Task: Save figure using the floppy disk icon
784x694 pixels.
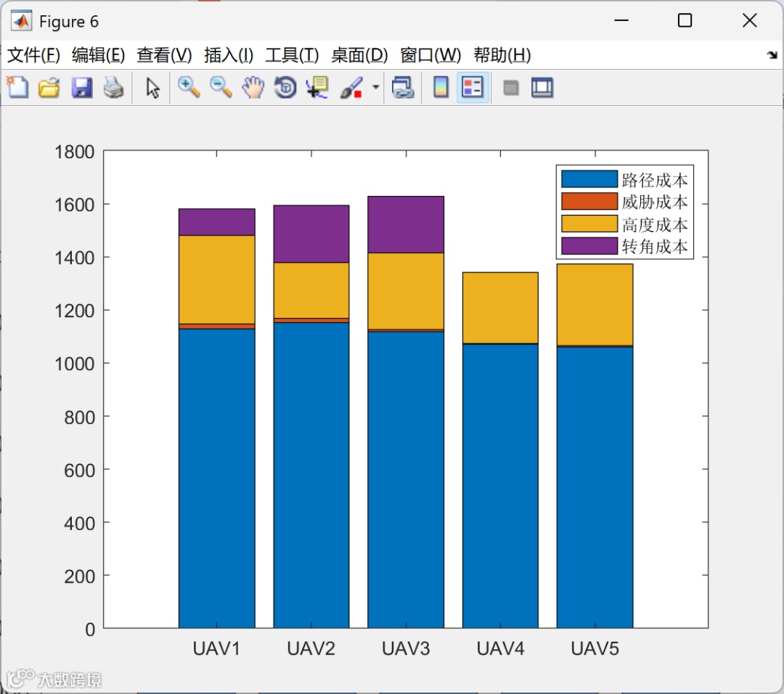Action: pyautogui.click(x=81, y=88)
